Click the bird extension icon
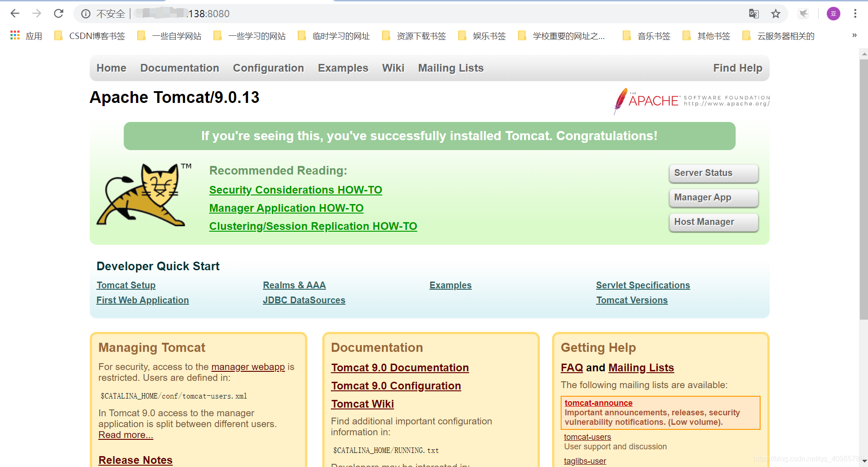This screenshot has height=467, width=868. tap(803, 14)
